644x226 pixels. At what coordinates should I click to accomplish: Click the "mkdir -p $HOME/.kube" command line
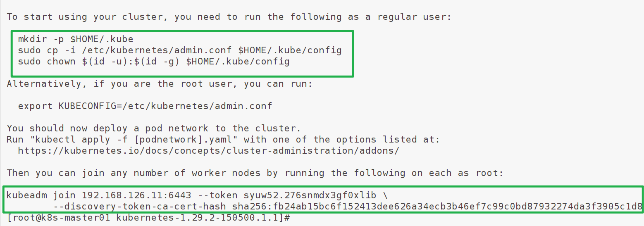(x=76, y=39)
